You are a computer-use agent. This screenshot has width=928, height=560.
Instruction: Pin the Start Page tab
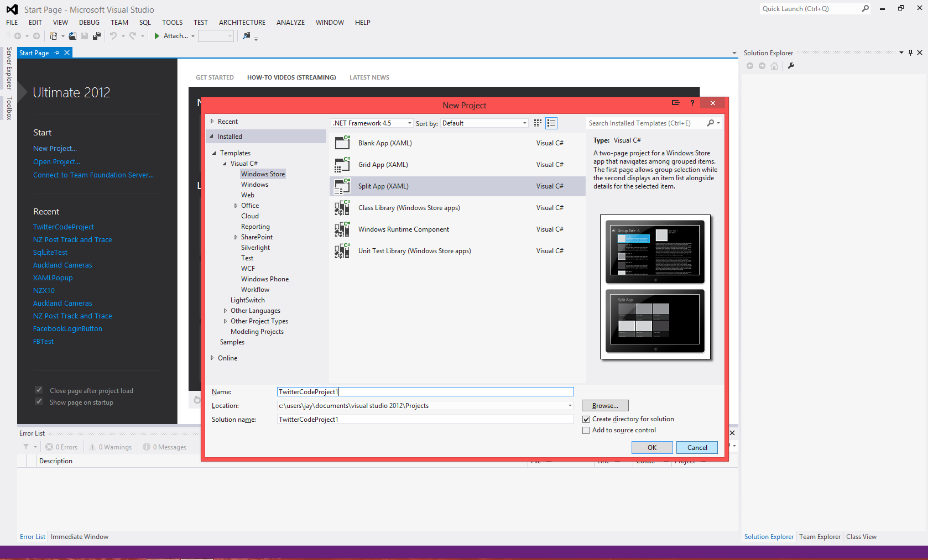coord(57,53)
